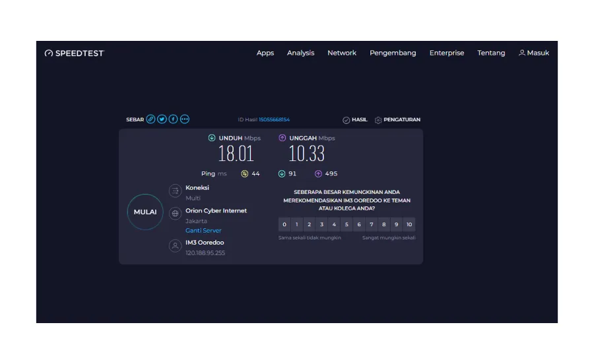The image size is (594, 364).
Task: Open the Analysis menu
Action: [x=300, y=53]
